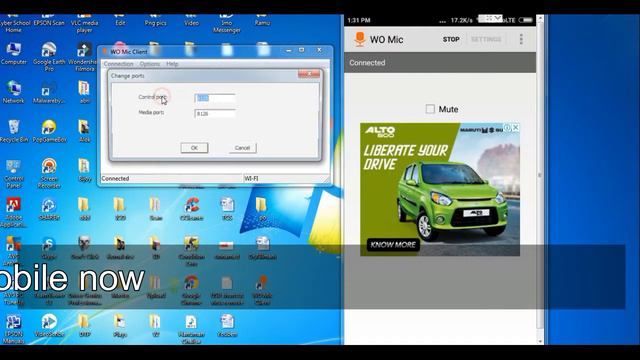The width and height of the screenshot is (640, 360).
Task: Launch the Screen Recorder shortcut
Action: [x=49, y=173]
